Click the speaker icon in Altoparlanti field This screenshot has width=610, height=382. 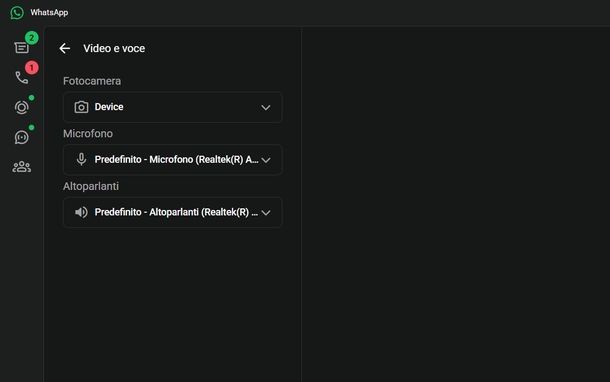pyautogui.click(x=81, y=212)
